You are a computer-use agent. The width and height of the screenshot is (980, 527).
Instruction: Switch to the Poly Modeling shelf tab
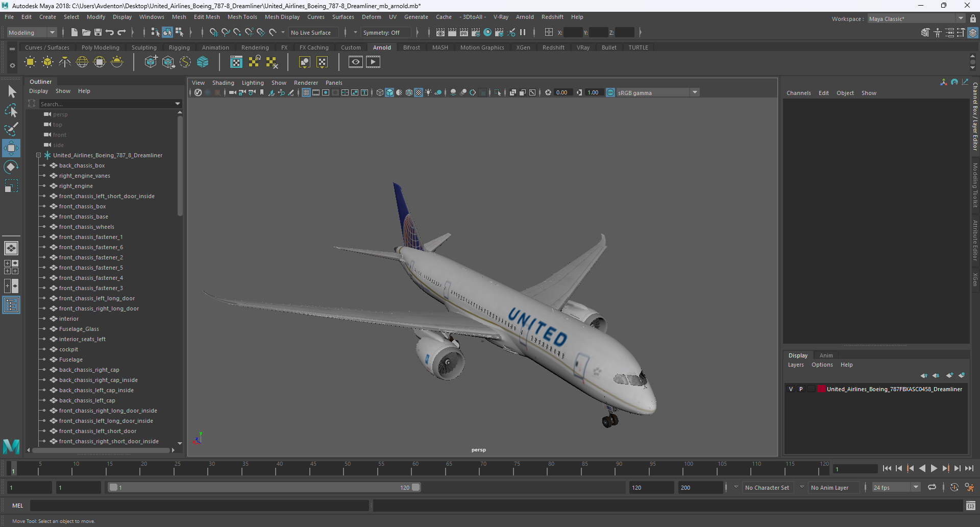(100, 47)
